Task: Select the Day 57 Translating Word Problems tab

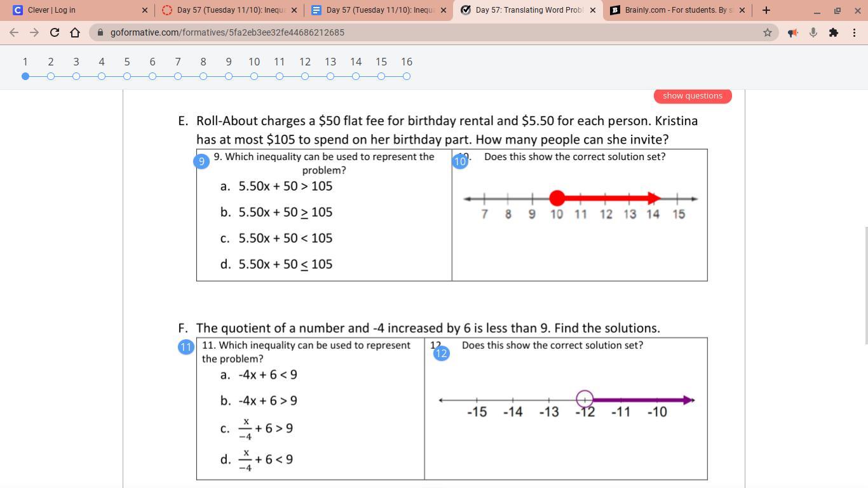Action: (527, 10)
